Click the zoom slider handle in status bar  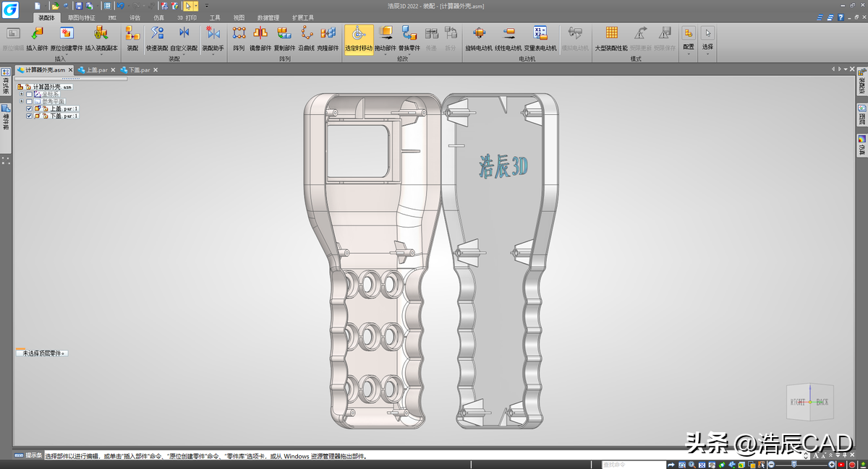coord(794,464)
